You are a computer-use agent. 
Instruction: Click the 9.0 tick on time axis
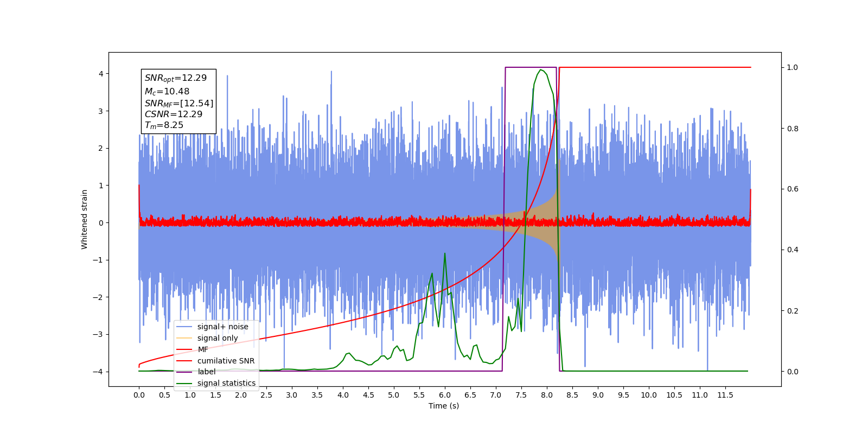pos(598,395)
